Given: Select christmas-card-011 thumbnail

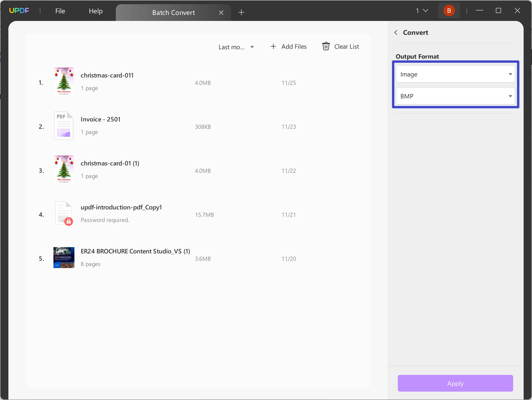Looking at the screenshot, I should (64, 82).
